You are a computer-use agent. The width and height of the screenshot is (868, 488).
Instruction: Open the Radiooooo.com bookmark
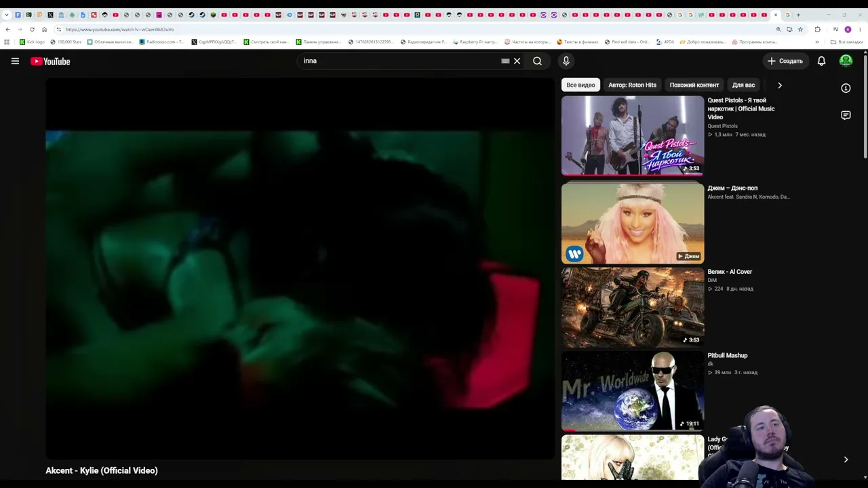coord(161,42)
